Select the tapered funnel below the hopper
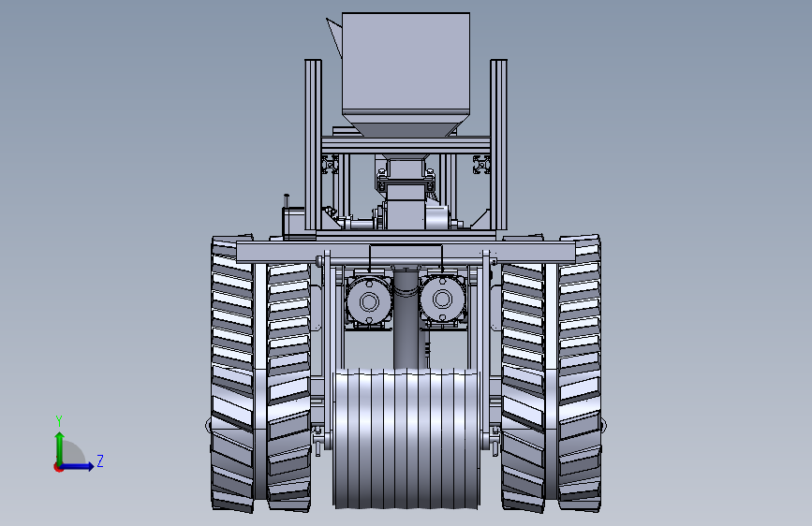812x526 pixels. coord(406,125)
